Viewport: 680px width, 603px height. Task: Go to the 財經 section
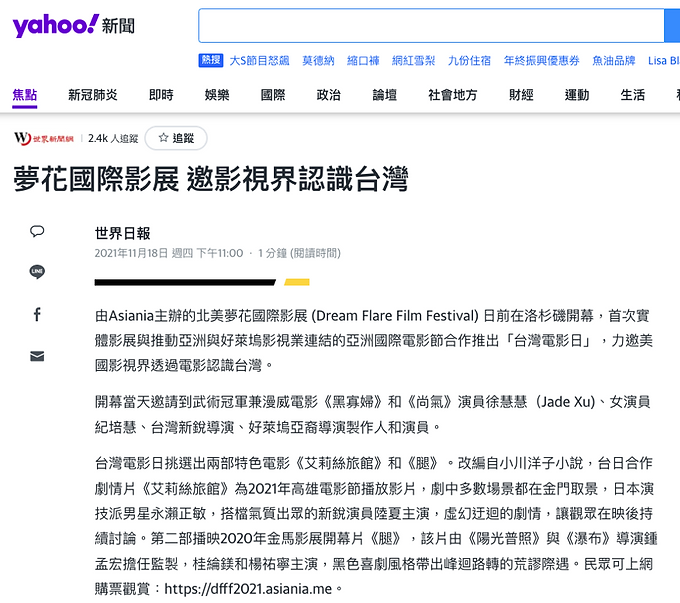point(521,95)
